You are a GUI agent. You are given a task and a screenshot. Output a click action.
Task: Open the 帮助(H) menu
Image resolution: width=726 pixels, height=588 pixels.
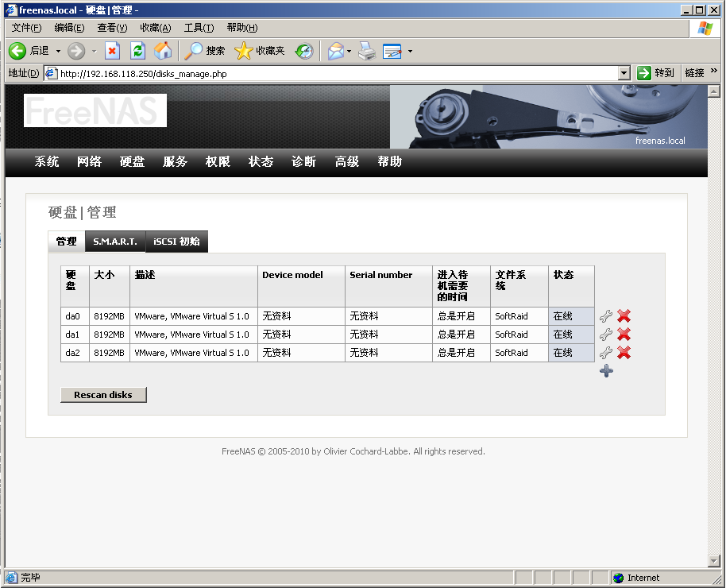241,28
